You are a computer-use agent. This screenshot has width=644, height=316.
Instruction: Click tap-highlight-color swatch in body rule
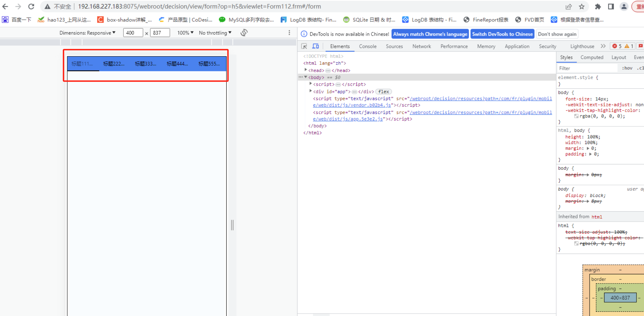click(576, 116)
